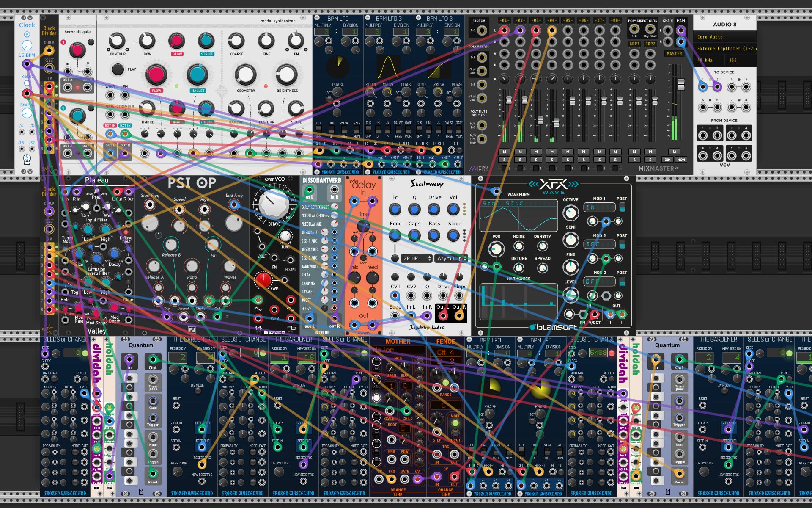Click Stairway CV2 input jack
The image size is (812, 508).
[411, 295]
